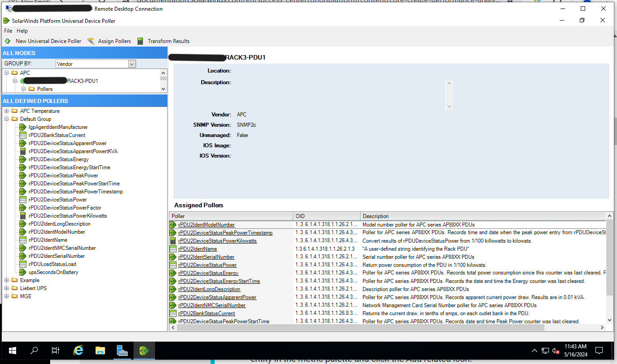Viewport: 617px width, 364px height.
Task: Sort by the Poller column header
Action: click(231, 216)
